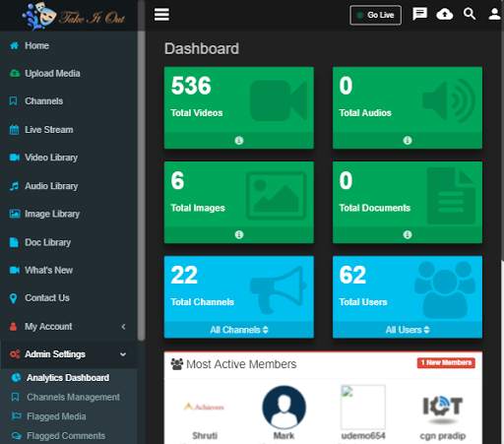Toggle the hamburger sidebar menu

coord(161,15)
